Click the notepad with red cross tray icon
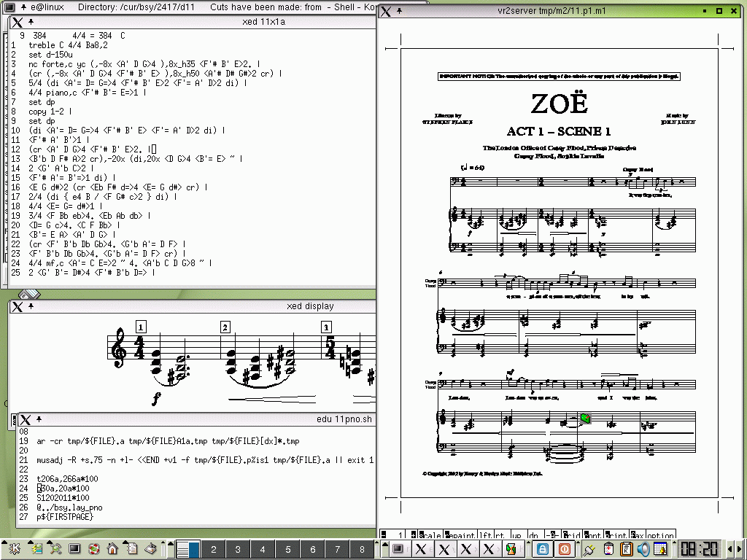Viewport: 747px width, 560px height. (x=608, y=550)
